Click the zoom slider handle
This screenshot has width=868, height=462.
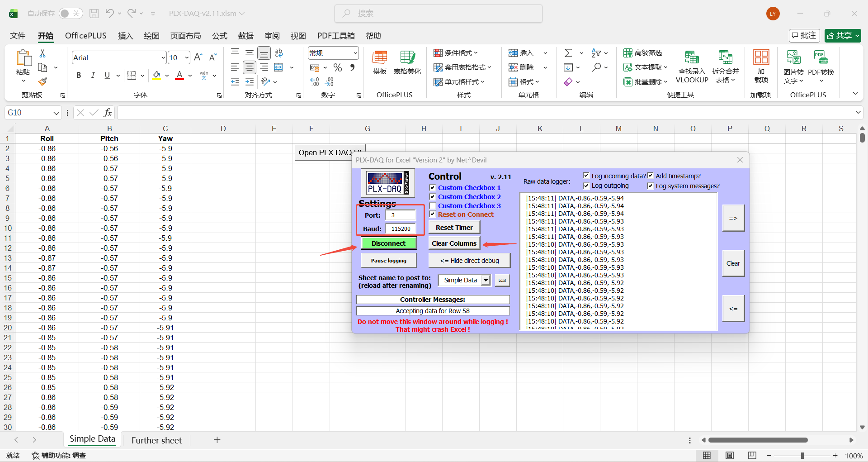802,456
